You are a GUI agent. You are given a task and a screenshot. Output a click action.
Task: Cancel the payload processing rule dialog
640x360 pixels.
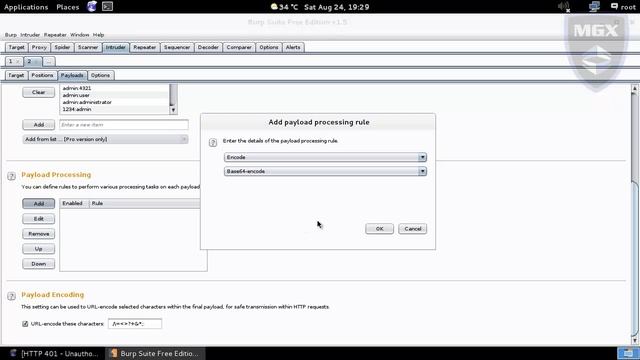click(x=413, y=229)
